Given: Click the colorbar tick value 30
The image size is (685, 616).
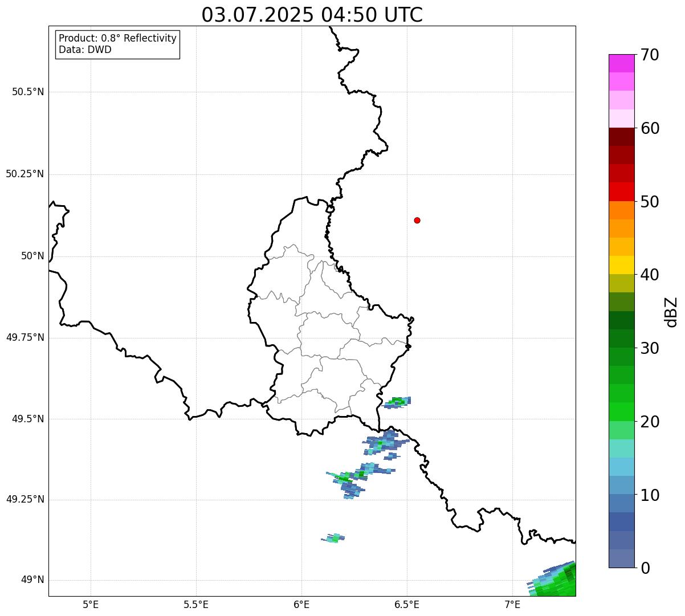Looking at the screenshot, I should [x=650, y=348].
